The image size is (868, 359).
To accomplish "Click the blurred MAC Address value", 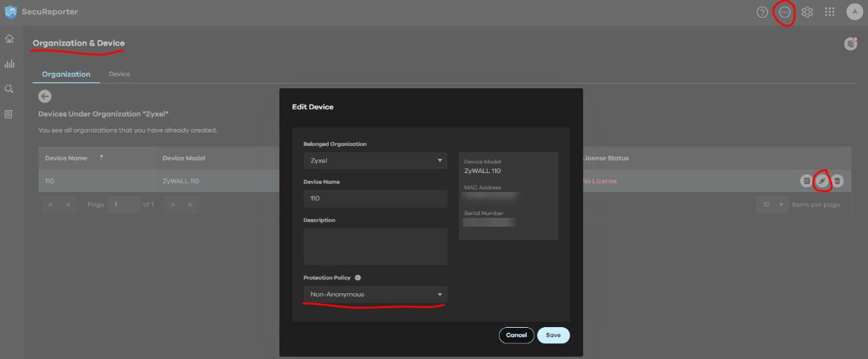I will [491, 196].
